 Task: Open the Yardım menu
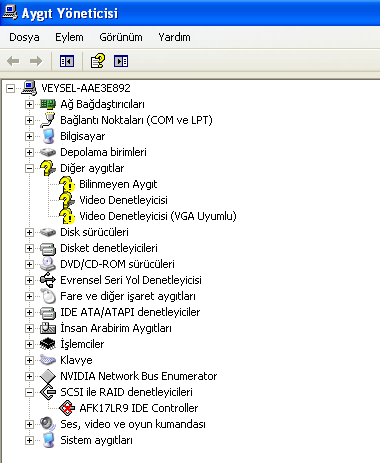click(x=174, y=37)
